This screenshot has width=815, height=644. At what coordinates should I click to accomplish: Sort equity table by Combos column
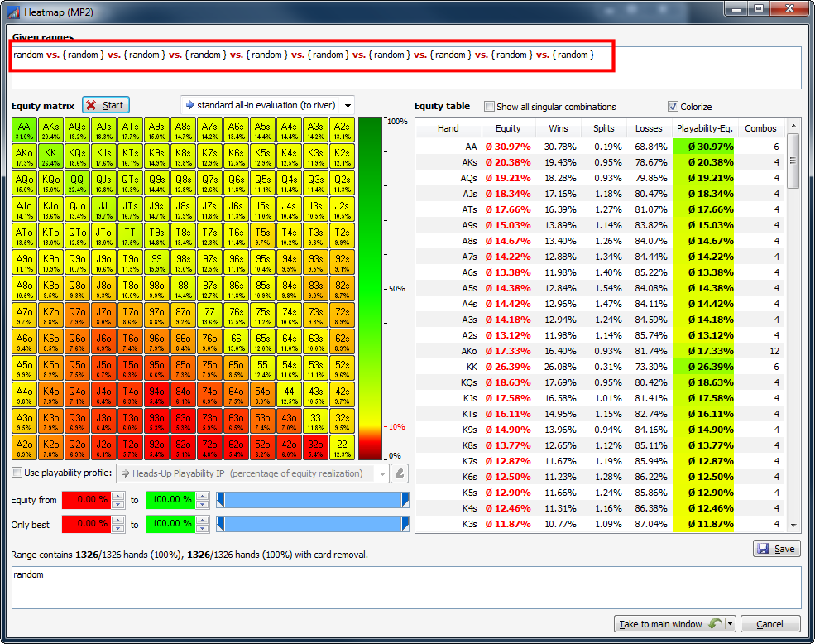[760, 128]
